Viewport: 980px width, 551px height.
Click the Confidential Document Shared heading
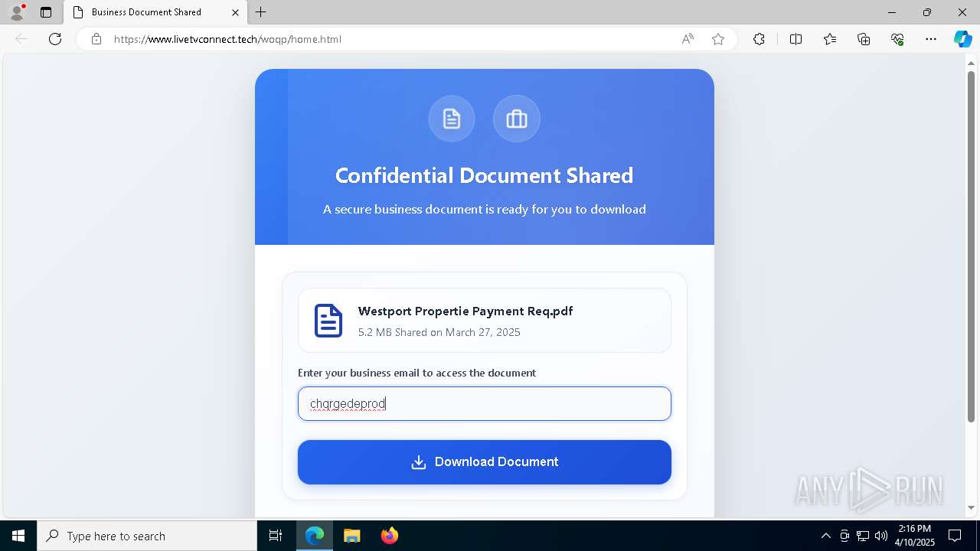pyautogui.click(x=485, y=175)
